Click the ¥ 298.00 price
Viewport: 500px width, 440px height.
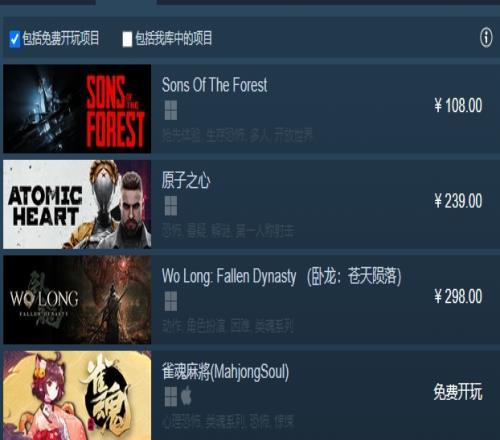pos(458,296)
